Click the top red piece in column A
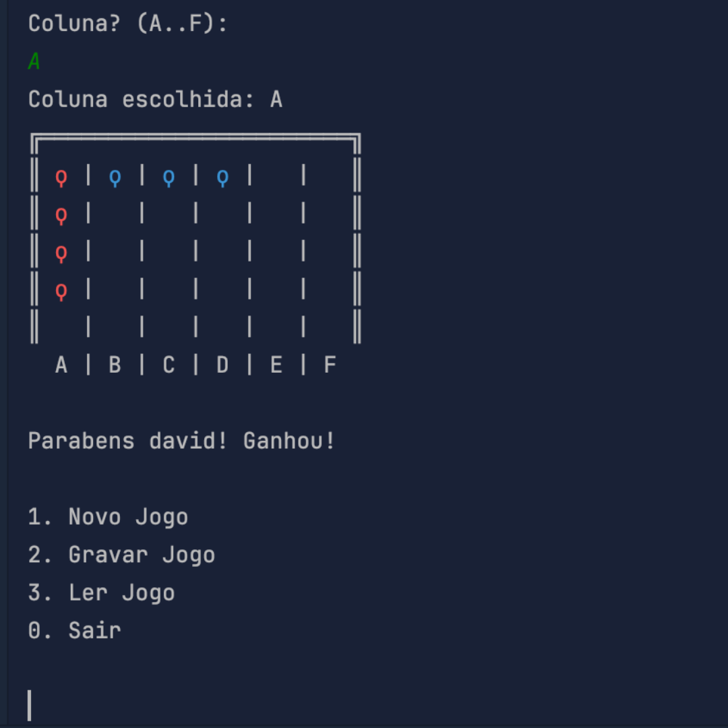 pyautogui.click(x=61, y=178)
